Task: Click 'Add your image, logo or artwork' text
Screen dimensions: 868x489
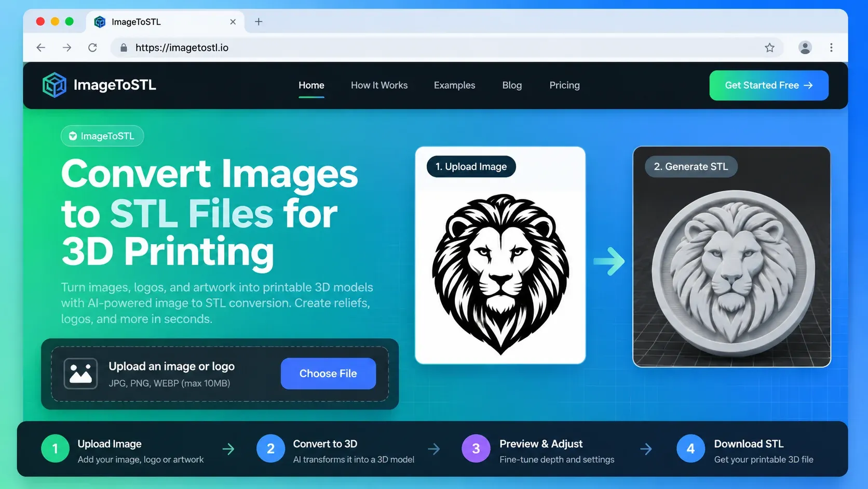Action: pos(141,459)
